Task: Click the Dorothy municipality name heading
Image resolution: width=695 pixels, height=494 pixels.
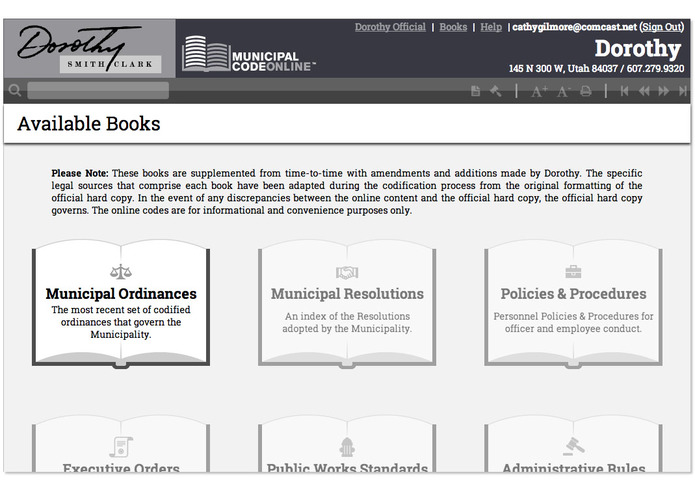Action: pyautogui.click(x=637, y=49)
